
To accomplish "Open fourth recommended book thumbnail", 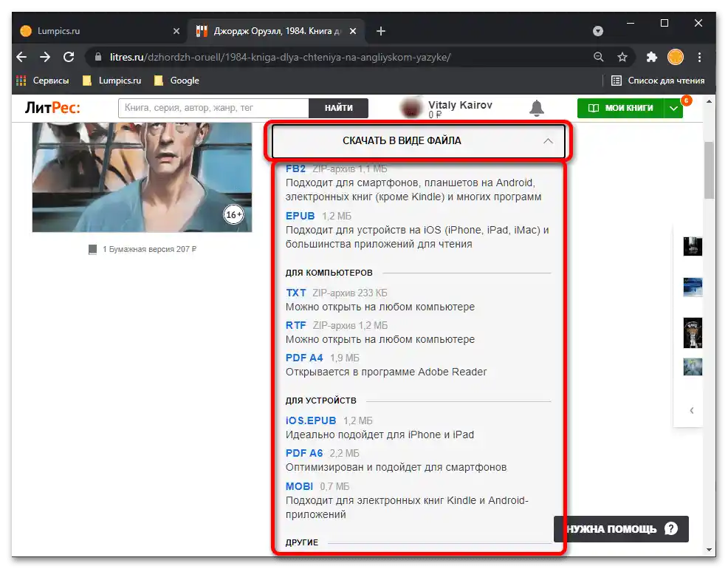I will (x=693, y=367).
